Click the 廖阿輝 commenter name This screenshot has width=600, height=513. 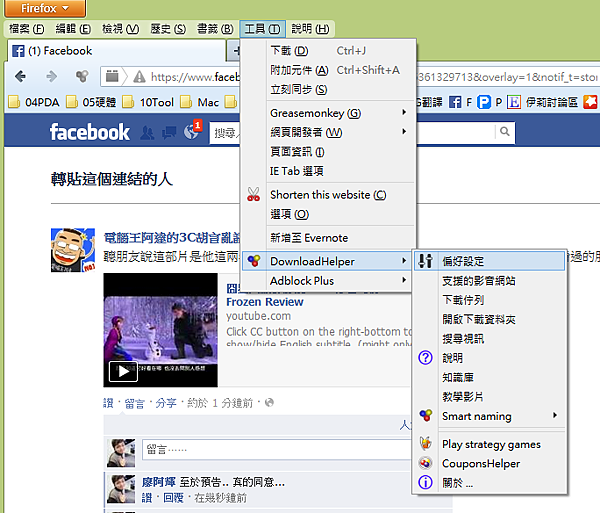point(158,482)
